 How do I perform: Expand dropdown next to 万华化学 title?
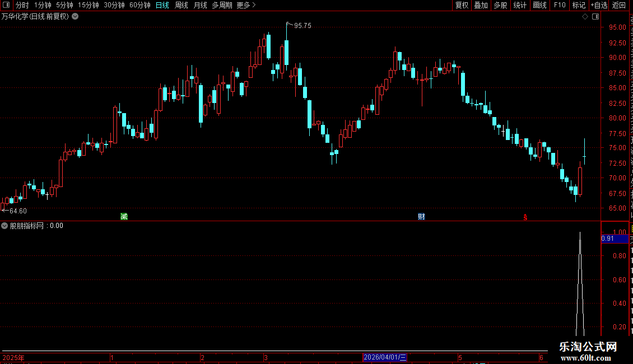click(75, 17)
